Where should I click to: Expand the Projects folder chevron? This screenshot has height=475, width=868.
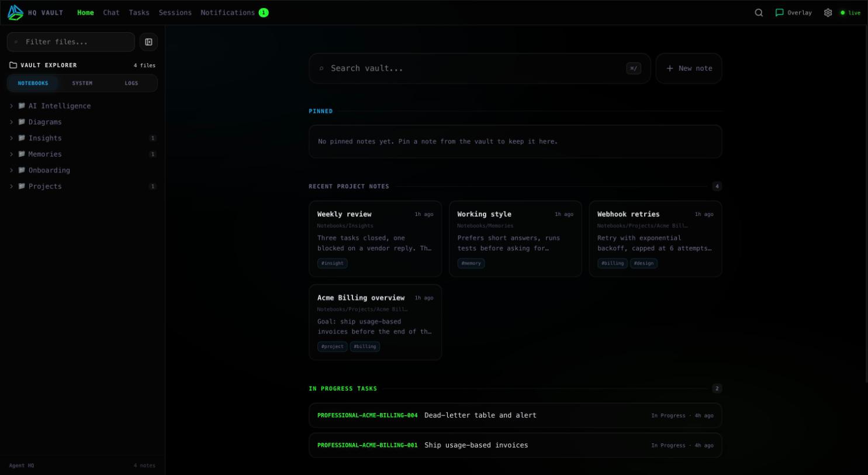click(x=11, y=186)
